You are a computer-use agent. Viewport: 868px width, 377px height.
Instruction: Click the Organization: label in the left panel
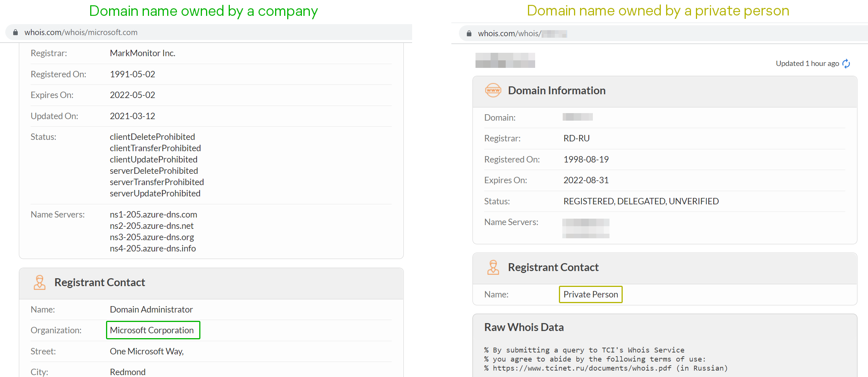[56, 330]
